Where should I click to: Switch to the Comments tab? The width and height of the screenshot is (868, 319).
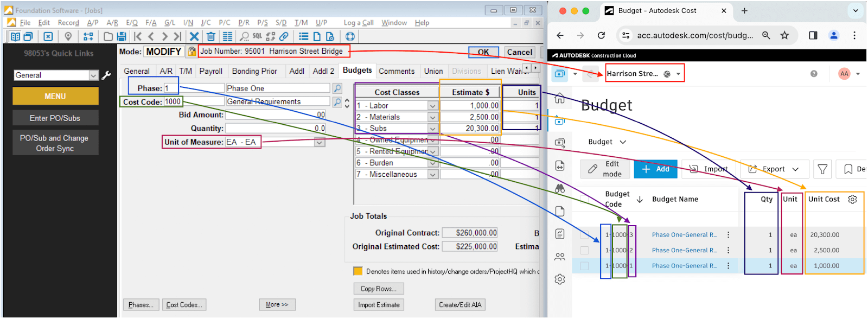(x=397, y=71)
